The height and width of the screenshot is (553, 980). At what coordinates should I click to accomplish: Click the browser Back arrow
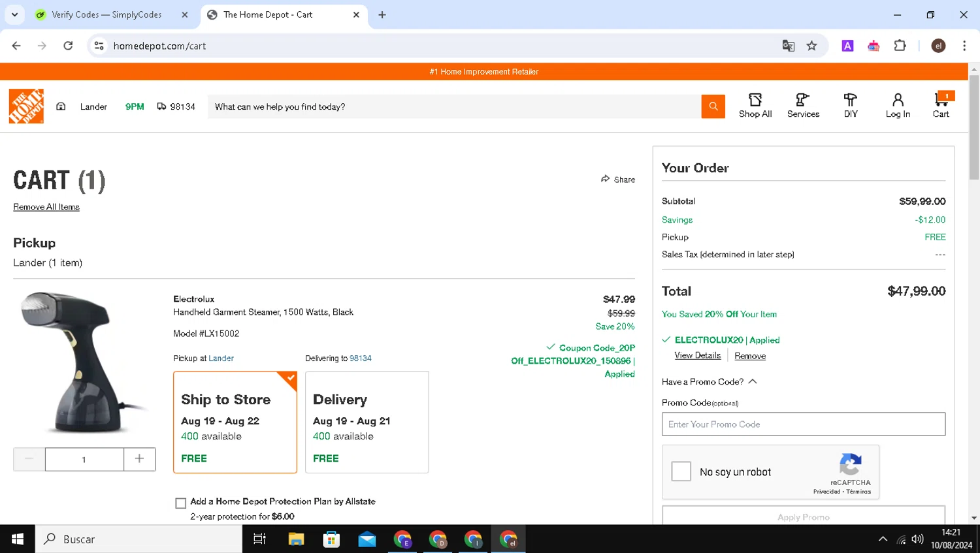tap(16, 46)
